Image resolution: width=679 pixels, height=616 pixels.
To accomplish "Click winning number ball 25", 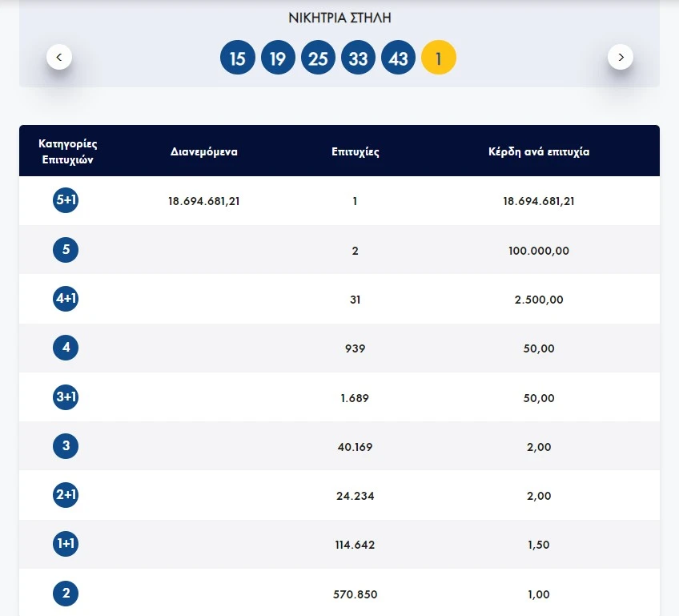I will (318, 58).
